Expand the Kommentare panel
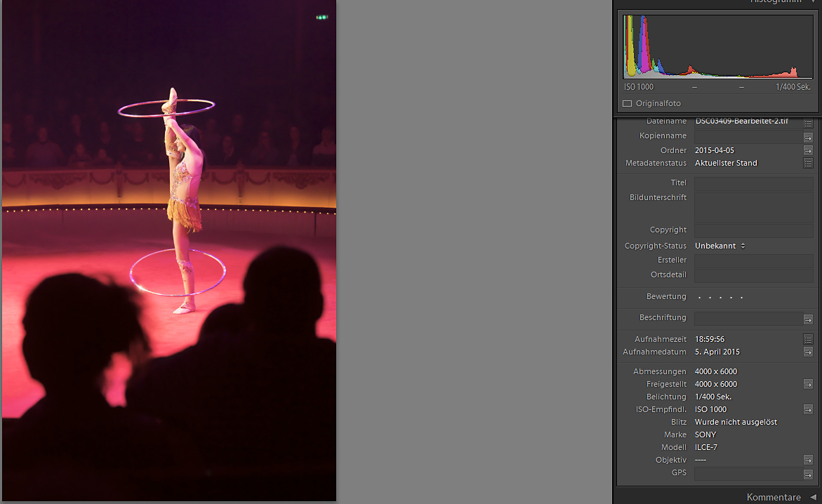 point(813,497)
